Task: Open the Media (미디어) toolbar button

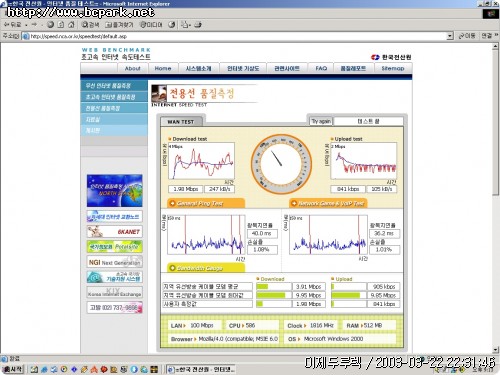Action: coord(151,25)
